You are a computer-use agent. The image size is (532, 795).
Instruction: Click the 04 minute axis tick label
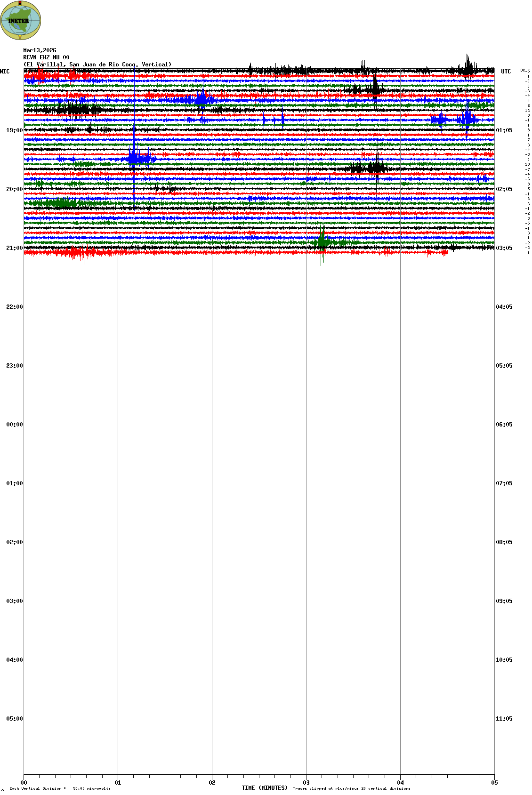401,783
